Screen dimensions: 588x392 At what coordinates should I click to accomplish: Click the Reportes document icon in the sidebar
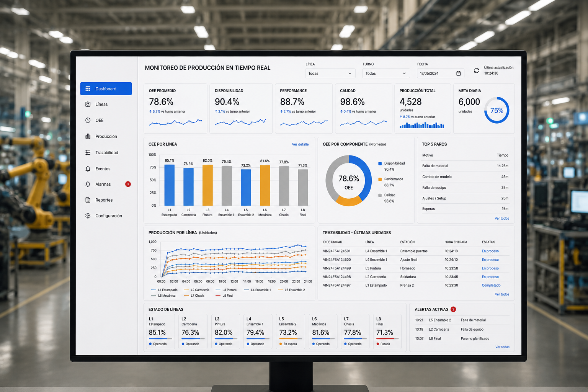click(88, 200)
